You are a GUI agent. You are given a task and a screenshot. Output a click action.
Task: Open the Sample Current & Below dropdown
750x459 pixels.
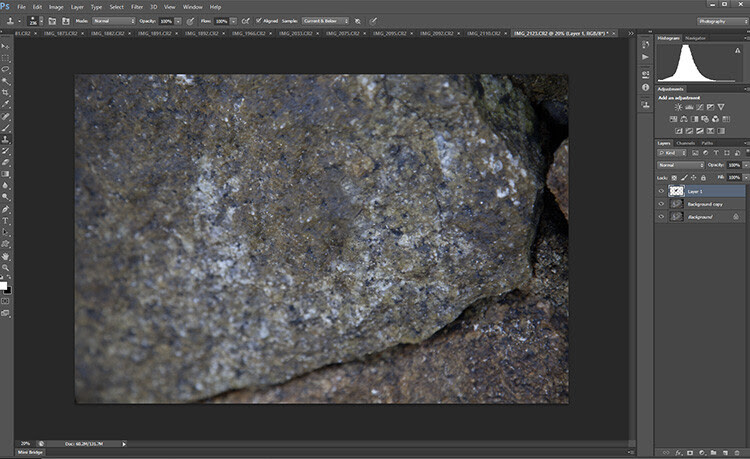325,21
